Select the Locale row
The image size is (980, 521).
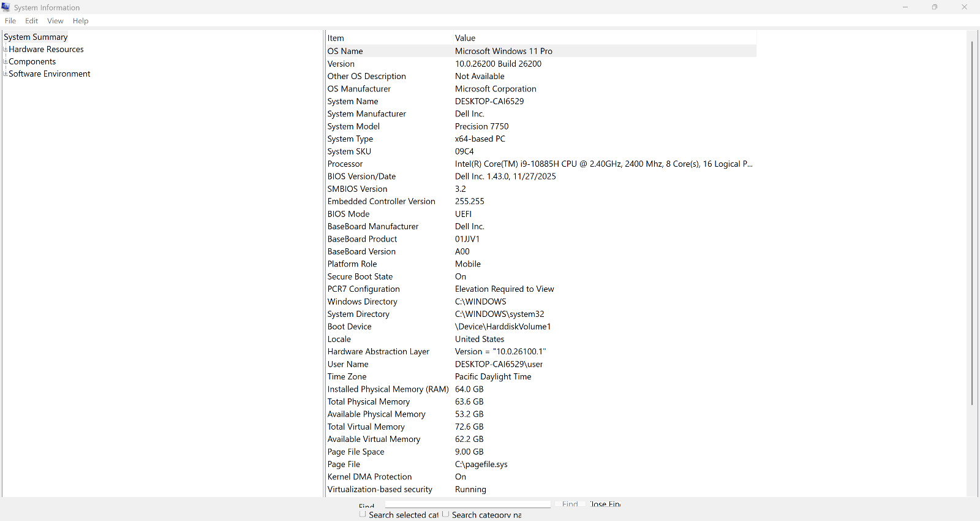click(541, 339)
